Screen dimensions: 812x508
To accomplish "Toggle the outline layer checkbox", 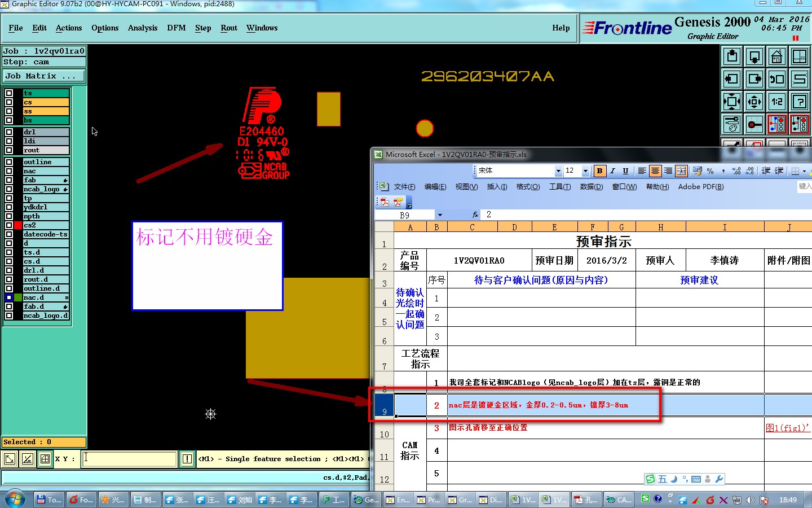I will click(9, 162).
